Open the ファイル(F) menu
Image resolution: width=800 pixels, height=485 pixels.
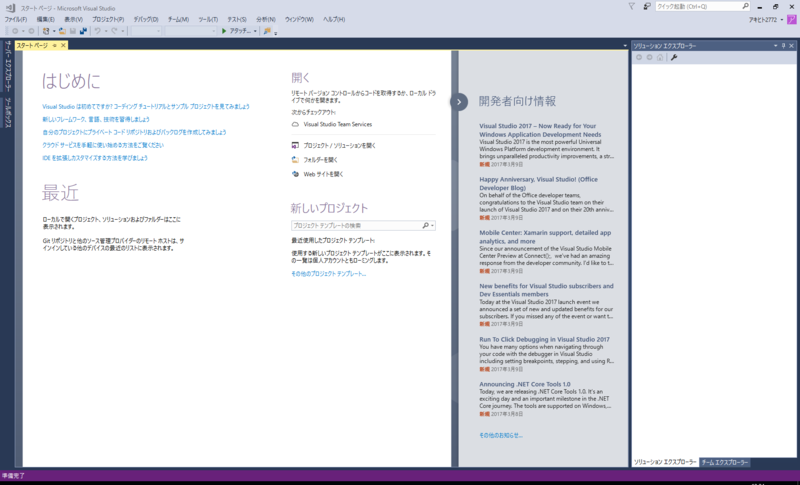pos(16,19)
